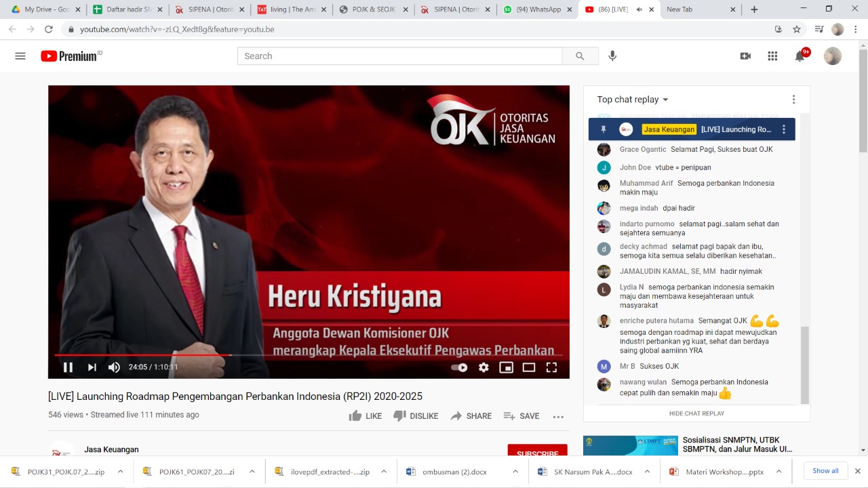Toggle the autoplay switch in player

pos(459,367)
